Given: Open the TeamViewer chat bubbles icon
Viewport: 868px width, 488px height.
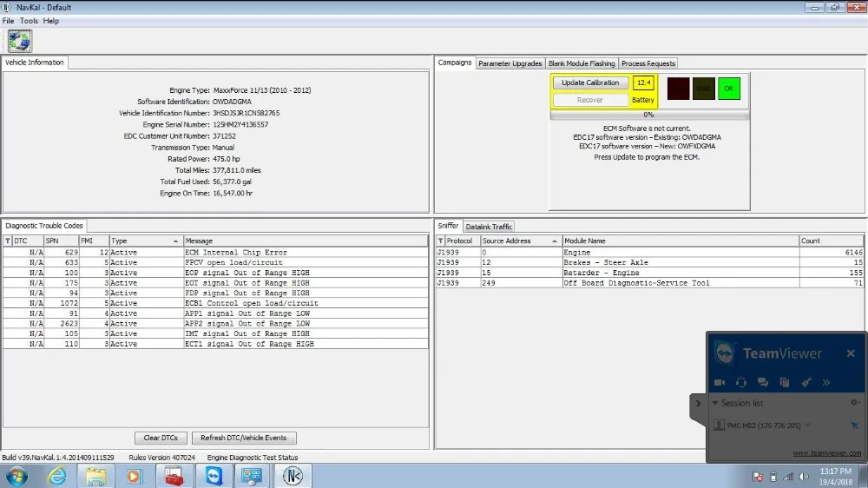Looking at the screenshot, I should pyautogui.click(x=763, y=382).
